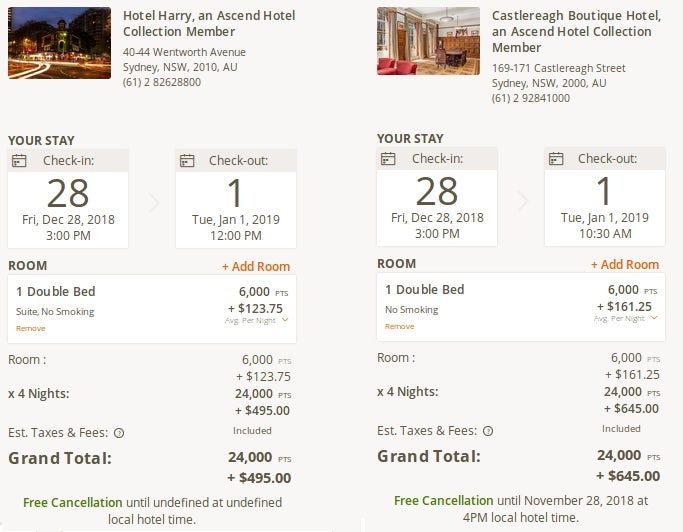Add Room to Hotel Harry booking
This screenshot has width=683, height=532.
[256, 267]
